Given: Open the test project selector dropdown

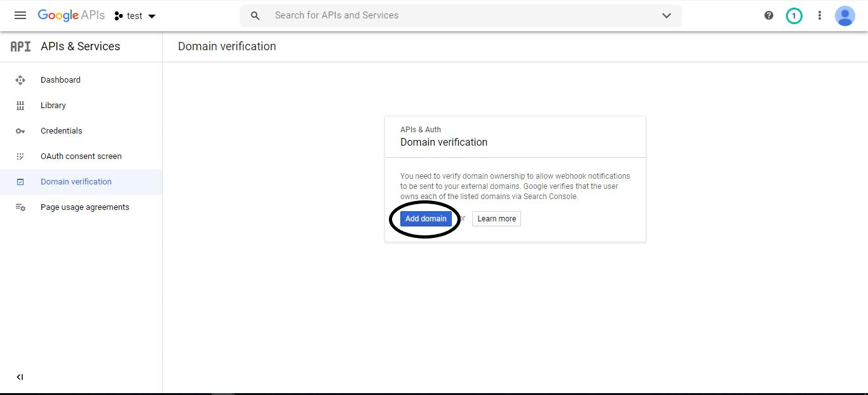Looking at the screenshot, I should coord(135,16).
